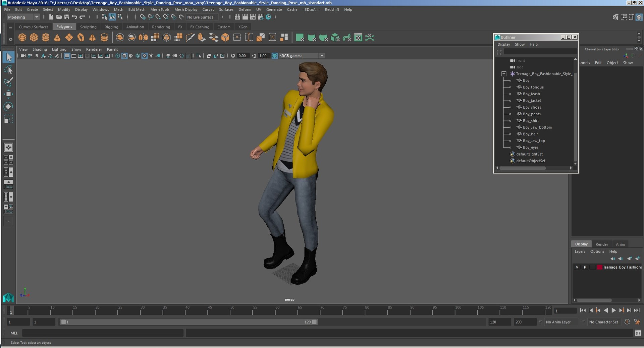The image size is (644, 348).
Task: Click the MEL command input field
Action: [103, 333]
